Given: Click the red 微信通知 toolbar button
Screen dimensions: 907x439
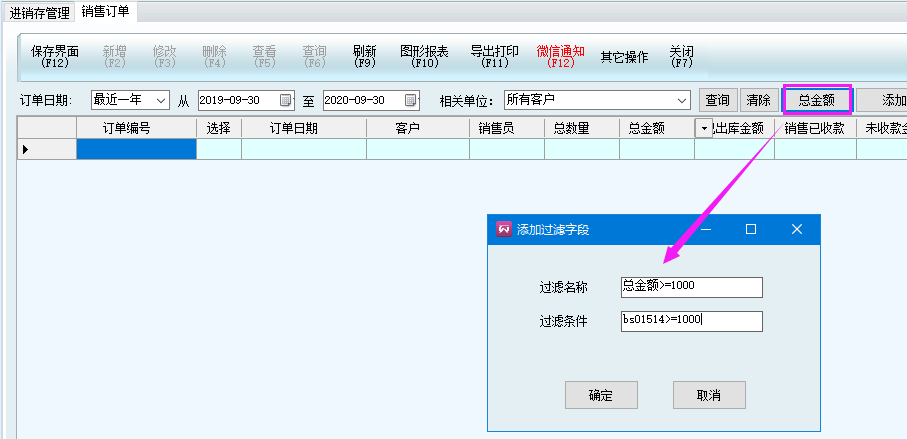Looking at the screenshot, I should [561, 56].
